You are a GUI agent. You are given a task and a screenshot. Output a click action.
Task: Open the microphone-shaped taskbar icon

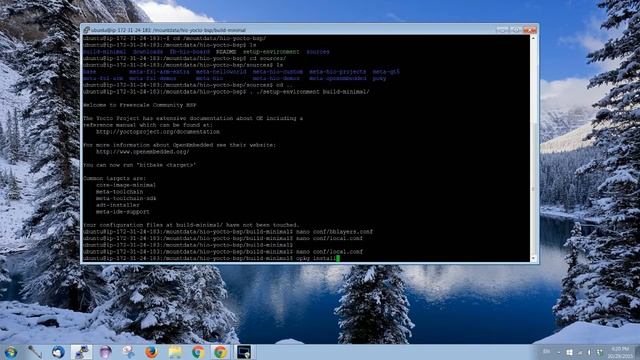[x=35, y=352]
